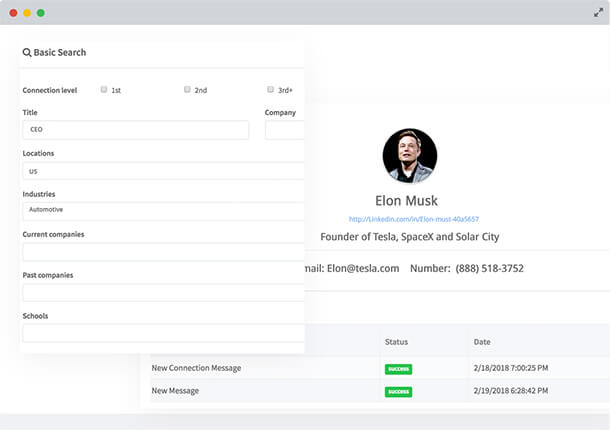This screenshot has width=610, height=430.
Task: Click the Elon Musk name heading
Action: click(x=406, y=201)
